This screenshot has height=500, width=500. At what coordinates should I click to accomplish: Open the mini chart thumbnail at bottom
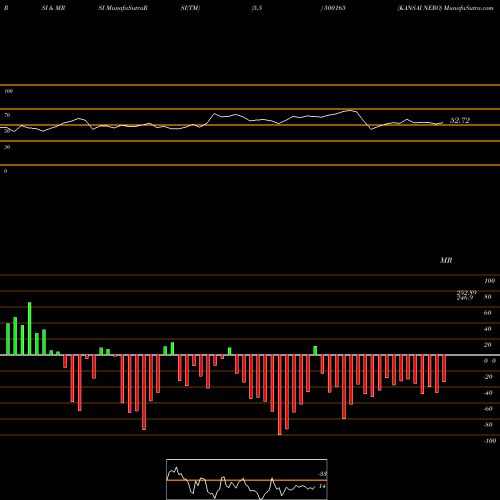point(247,479)
